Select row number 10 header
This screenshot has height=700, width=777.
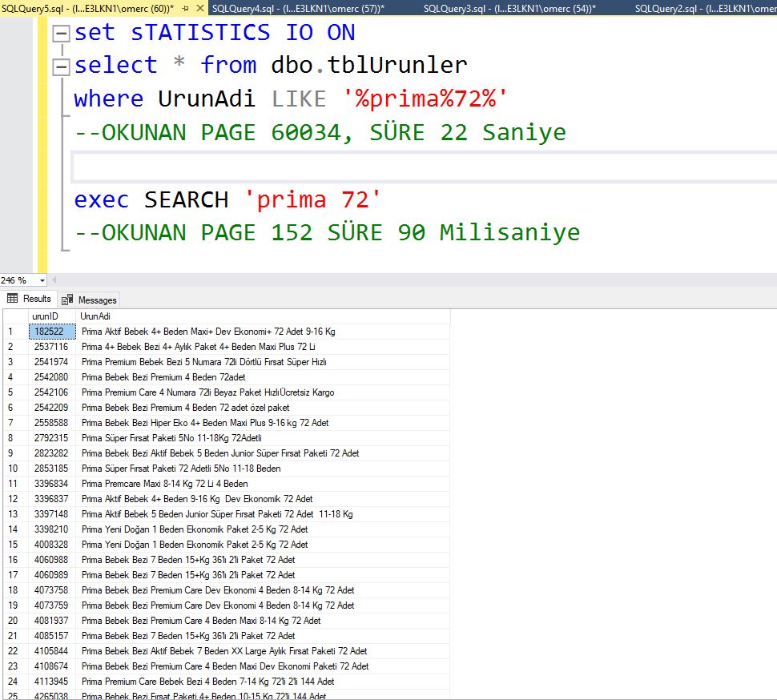14,469
